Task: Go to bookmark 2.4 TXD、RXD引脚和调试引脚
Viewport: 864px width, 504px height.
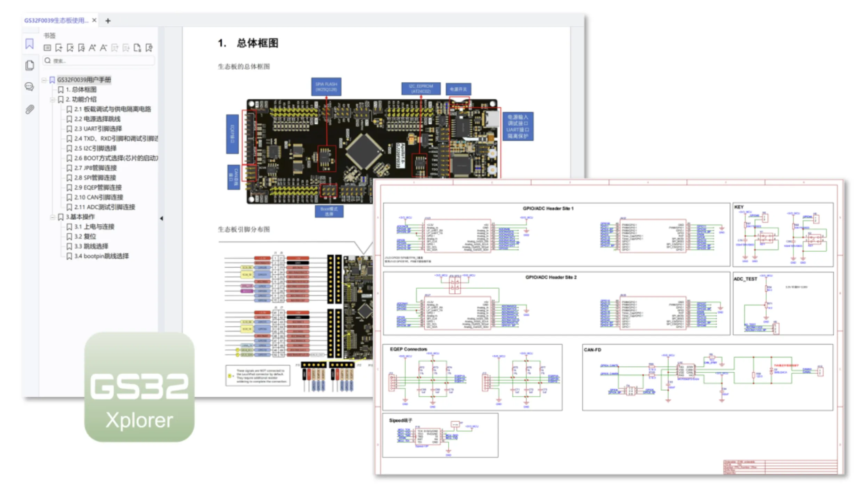Action: (x=116, y=138)
